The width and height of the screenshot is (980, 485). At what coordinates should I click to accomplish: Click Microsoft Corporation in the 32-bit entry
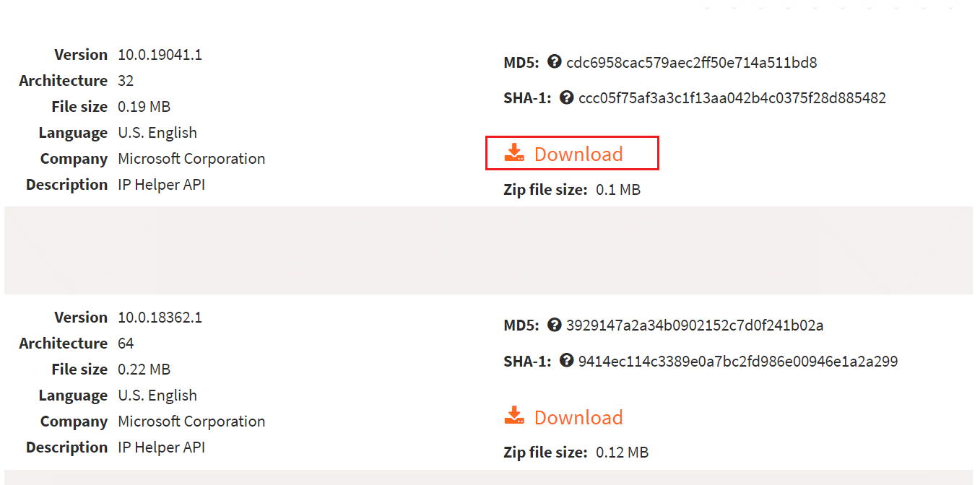coord(191,159)
